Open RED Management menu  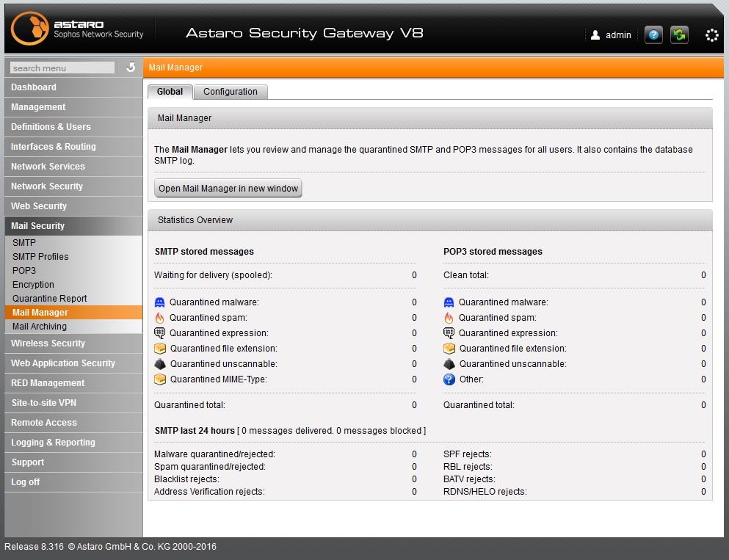point(73,383)
